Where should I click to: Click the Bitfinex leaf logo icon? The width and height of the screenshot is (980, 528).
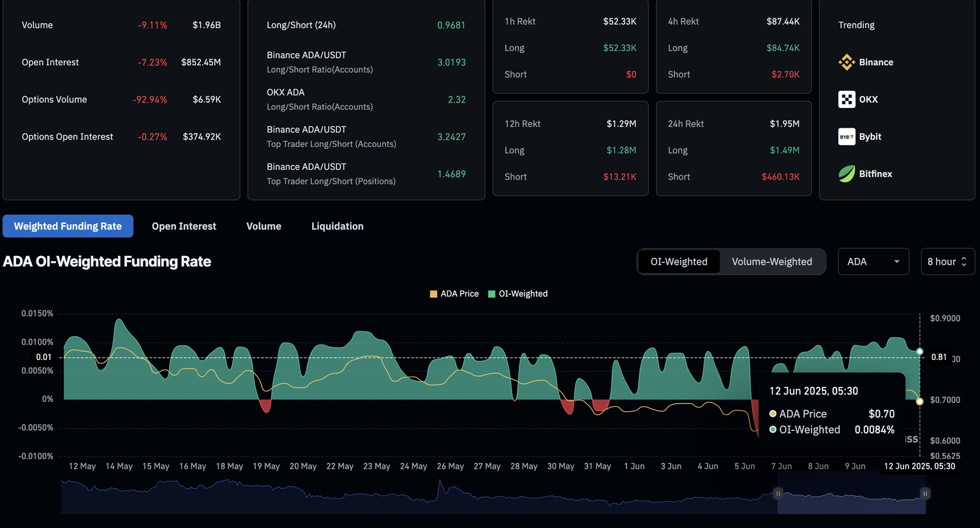point(846,174)
